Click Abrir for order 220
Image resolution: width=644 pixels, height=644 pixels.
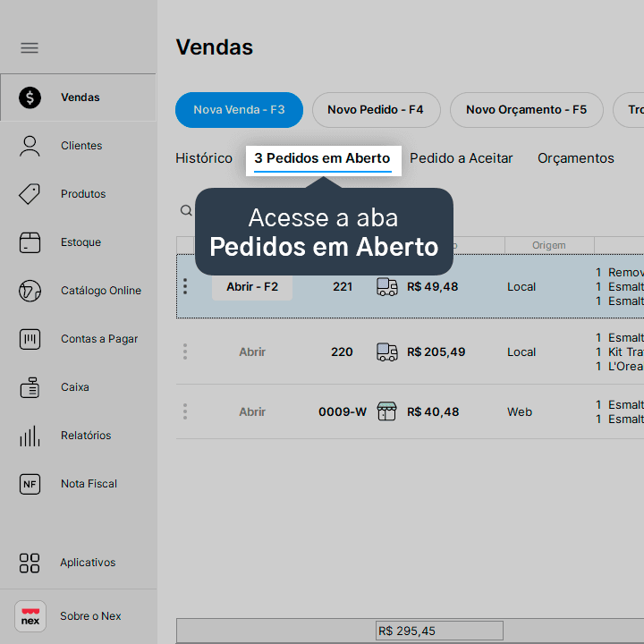point(252,352)
